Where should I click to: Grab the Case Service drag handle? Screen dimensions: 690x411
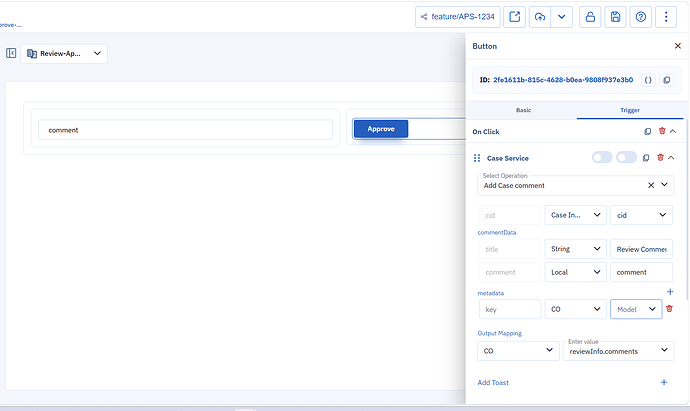click(477, 158)
